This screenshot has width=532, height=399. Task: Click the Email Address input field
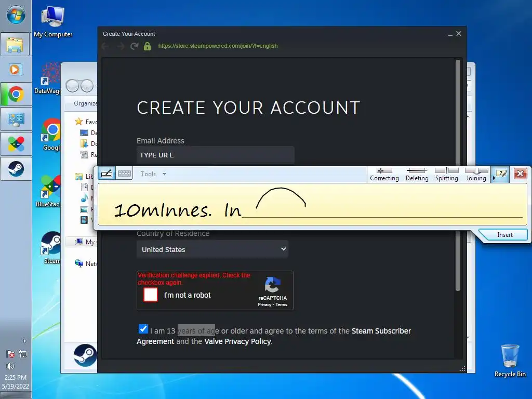pos(216,155)
